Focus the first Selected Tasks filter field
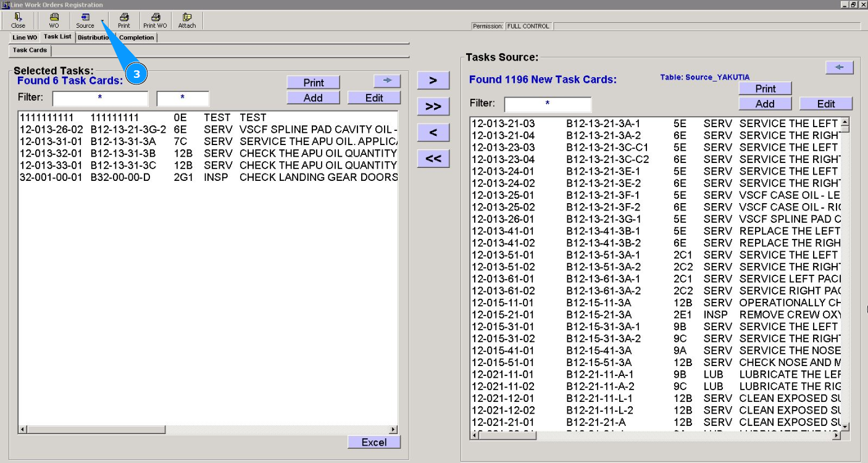The image size is (868, 463). [100, 98]
